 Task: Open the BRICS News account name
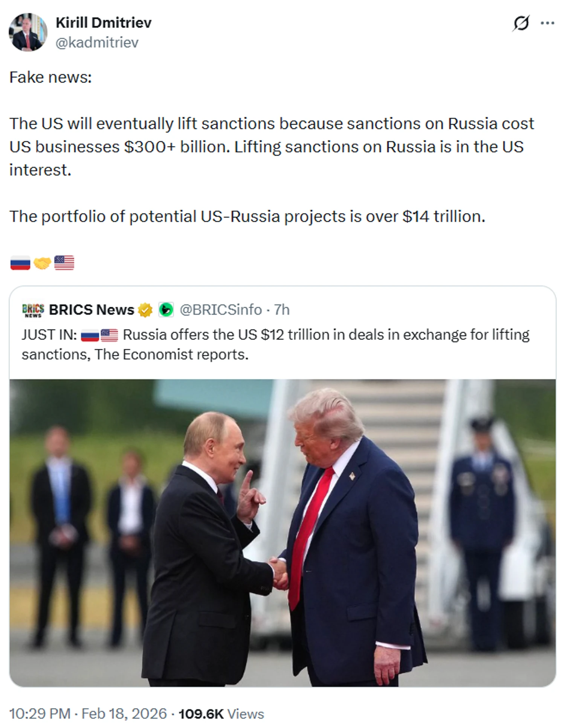(x=92, y=310)
